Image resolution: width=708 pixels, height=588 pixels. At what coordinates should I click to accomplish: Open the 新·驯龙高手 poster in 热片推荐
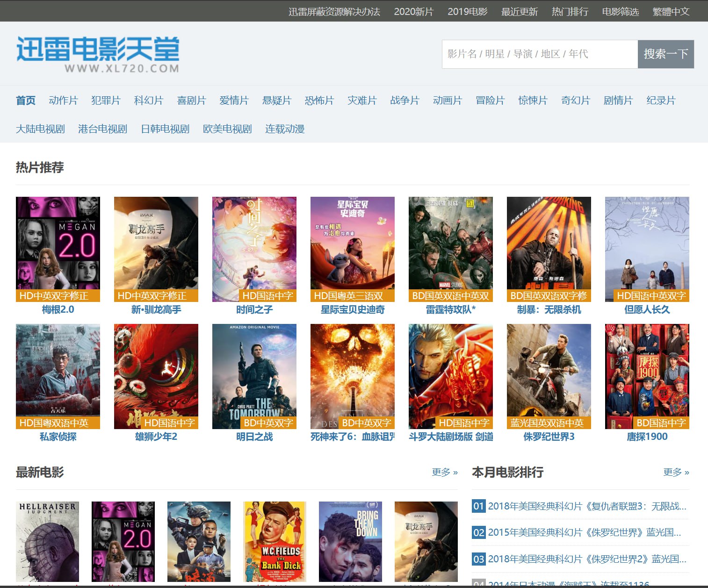(x=156, y=249)
